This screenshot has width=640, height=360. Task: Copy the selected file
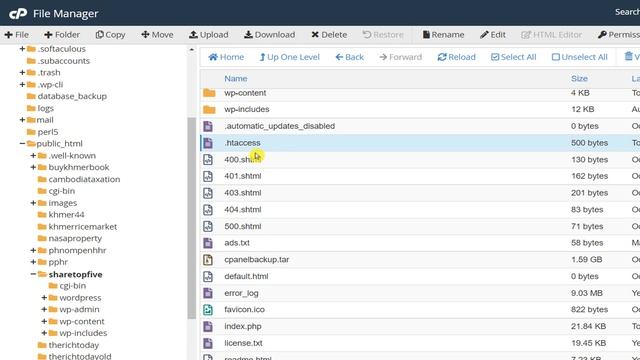click(x=110, y=35)
